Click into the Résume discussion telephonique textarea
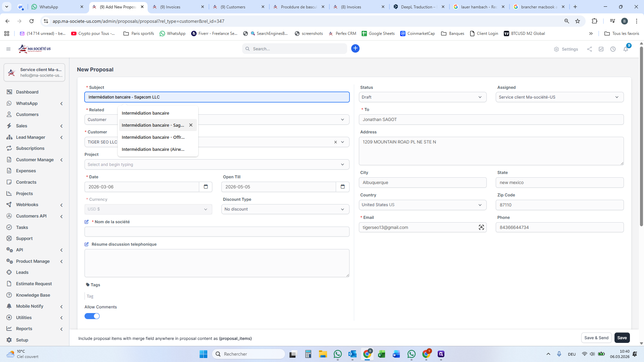The image size is (644, 362). pyautogui.click(x=217, y=263)
